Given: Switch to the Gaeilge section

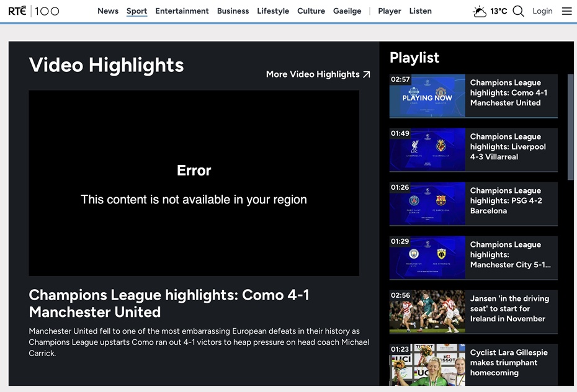Looking at the screenshot, I should click(x=347, y=11).
